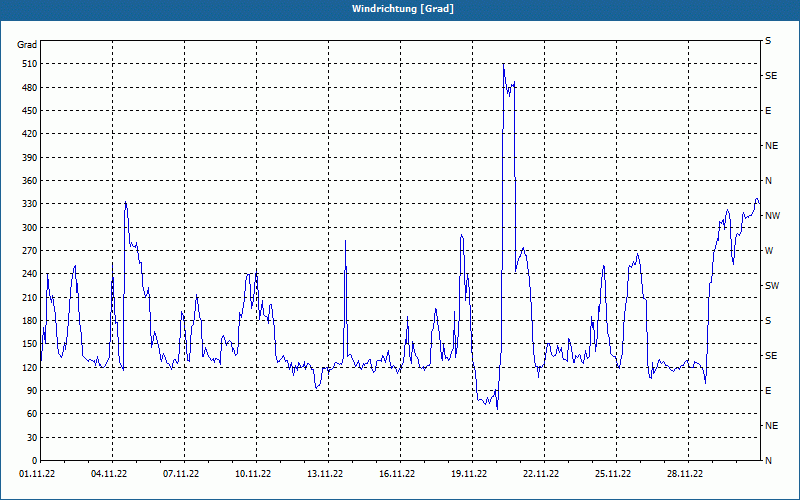Select the y-axis value "480"
Screen dimensions: 800x500
[x=30, y=88]
